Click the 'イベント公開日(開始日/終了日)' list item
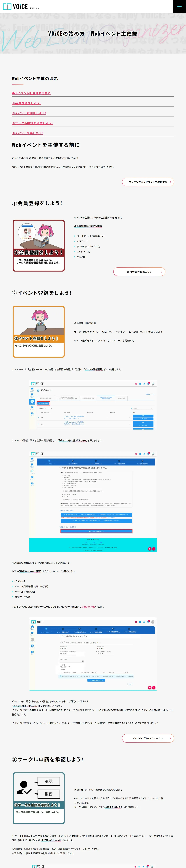Screen dimensions: 186x868 [31, 586]
